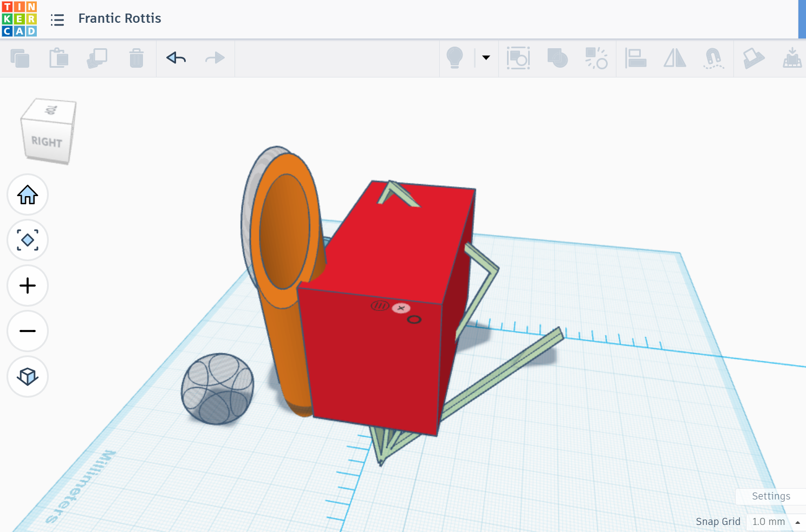Activate the Cruise magnet tool

point(713,58)
